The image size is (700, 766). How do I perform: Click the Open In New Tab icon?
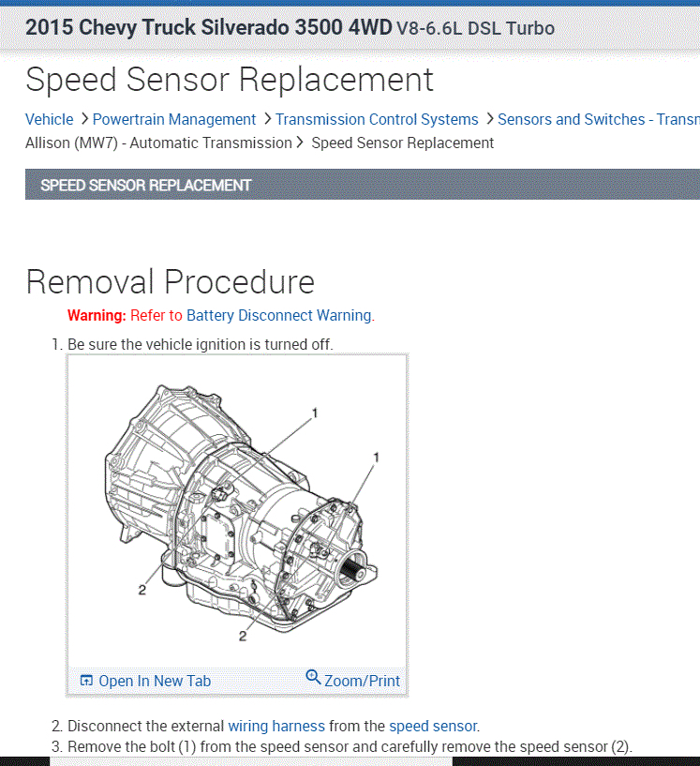[86, 682]
